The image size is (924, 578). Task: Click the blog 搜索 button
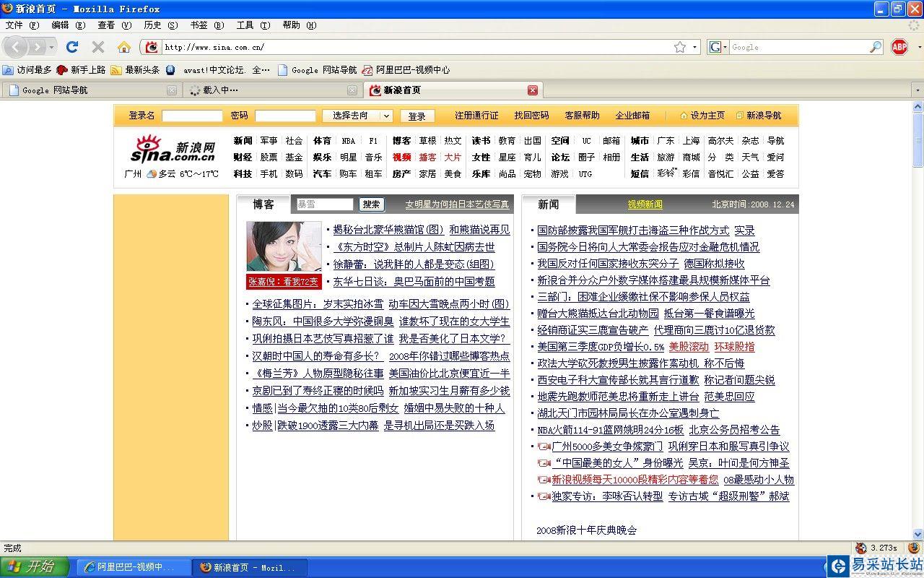[372, 204]
